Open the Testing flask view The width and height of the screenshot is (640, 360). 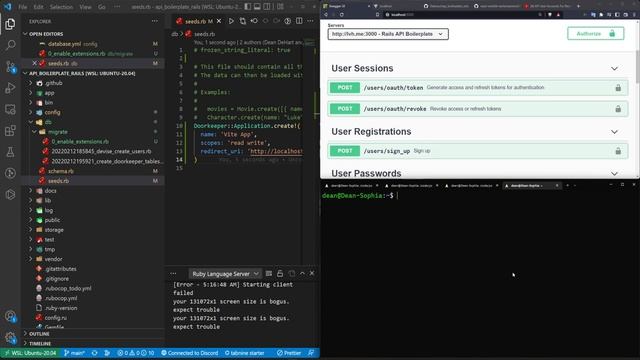[x=10, y=152]
